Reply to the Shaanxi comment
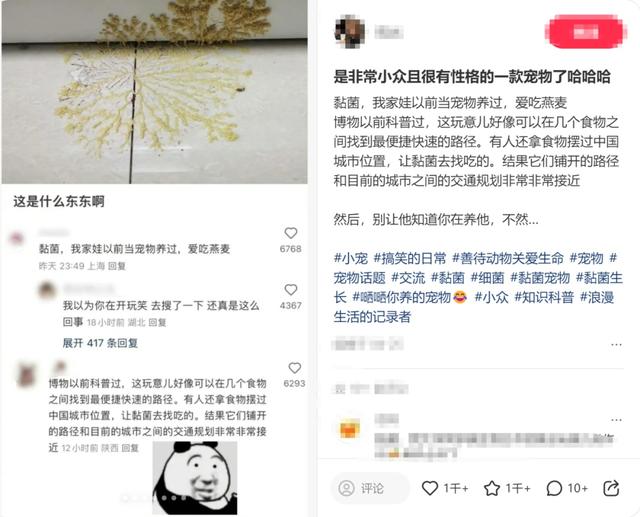 [x=130, y=448]
